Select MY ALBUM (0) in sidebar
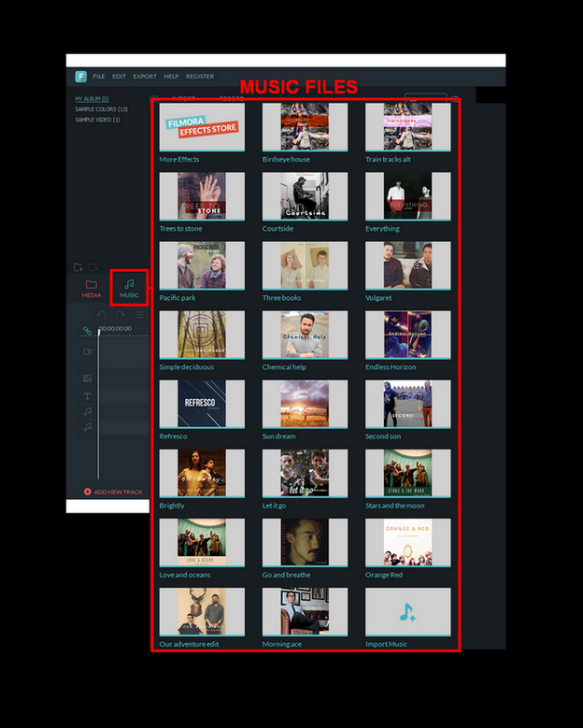The width and height of the screenshot is (583, 728). 92,99
